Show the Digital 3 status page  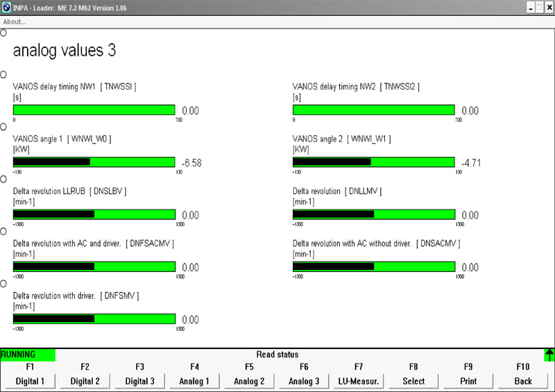139,381
